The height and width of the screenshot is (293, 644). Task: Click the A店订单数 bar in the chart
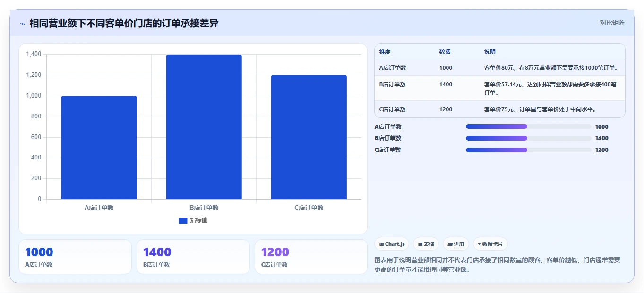tap(99, 148)
